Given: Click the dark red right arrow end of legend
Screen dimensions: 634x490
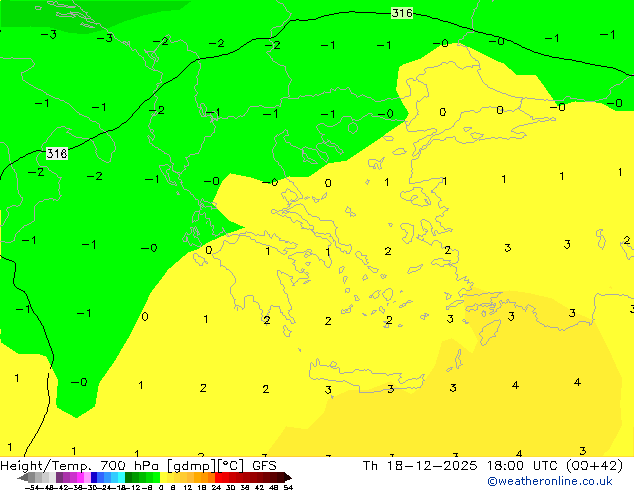Looking at the screenshot, I should (285, 477).
